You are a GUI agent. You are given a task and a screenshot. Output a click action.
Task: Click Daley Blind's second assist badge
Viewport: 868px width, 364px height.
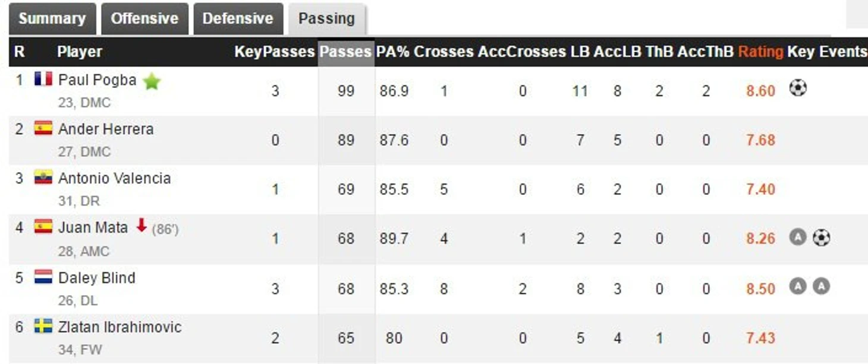pyautogui.click(x=821, y=287)
